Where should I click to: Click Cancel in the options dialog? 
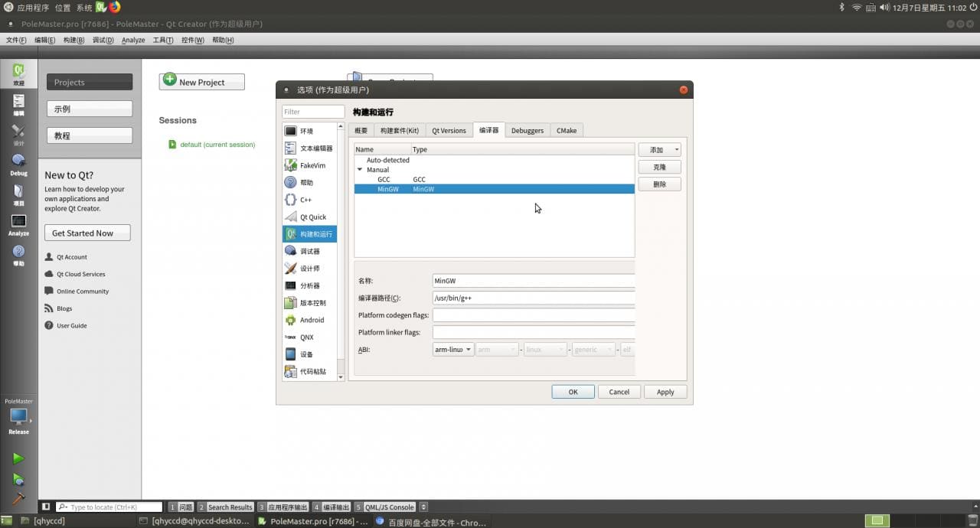[x=619, y=392]
